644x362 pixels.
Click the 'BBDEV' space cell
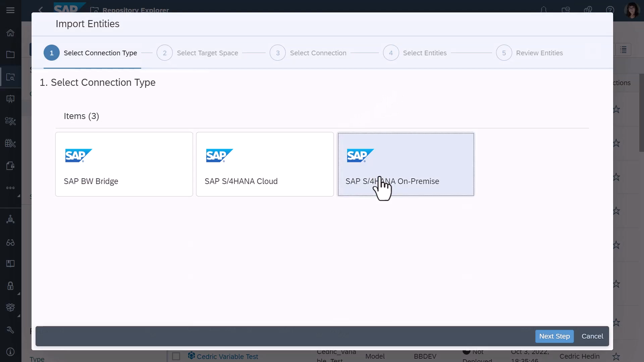[x=425, y=356]
